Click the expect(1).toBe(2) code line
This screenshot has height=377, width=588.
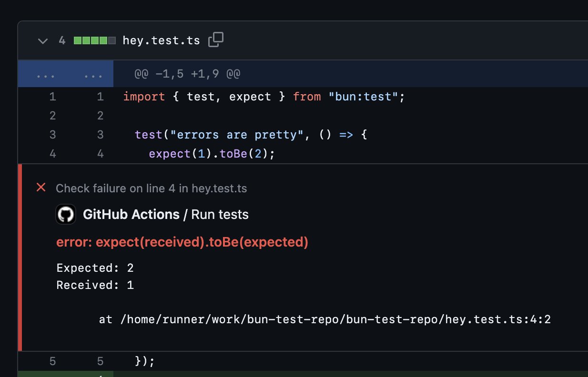point(212,154)
